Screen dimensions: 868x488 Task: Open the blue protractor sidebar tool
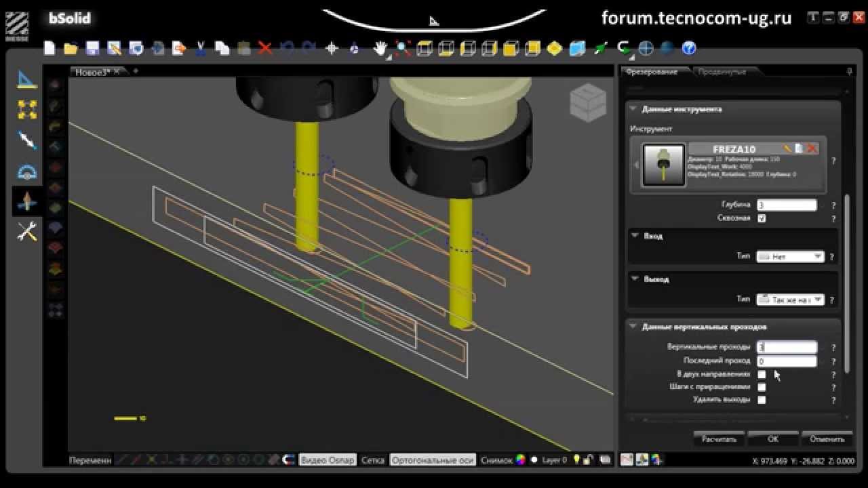pyautogui.click(x=27, y=171)
